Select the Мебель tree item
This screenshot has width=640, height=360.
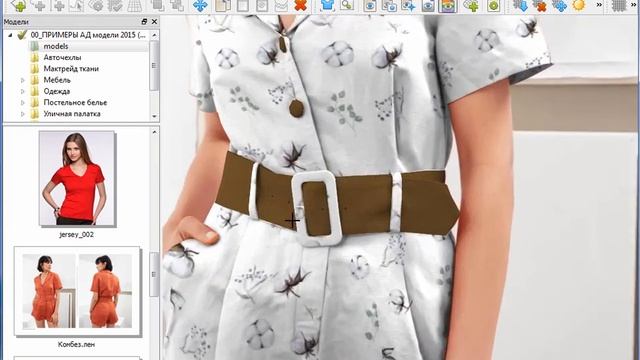point(57,80)
